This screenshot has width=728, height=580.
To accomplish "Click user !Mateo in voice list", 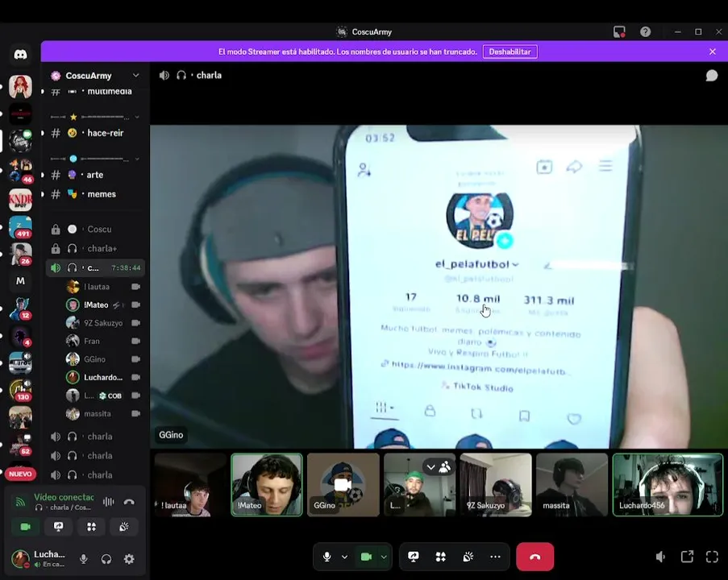I will pos(103,304).
